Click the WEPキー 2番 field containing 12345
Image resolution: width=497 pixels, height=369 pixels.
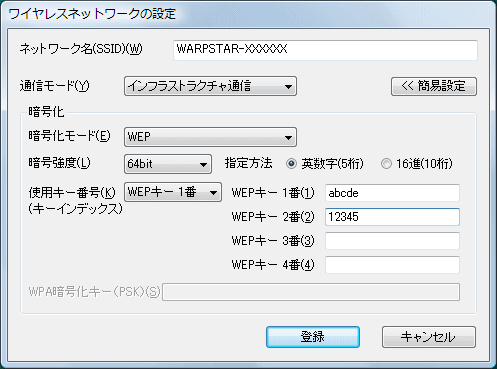[392, 217]
